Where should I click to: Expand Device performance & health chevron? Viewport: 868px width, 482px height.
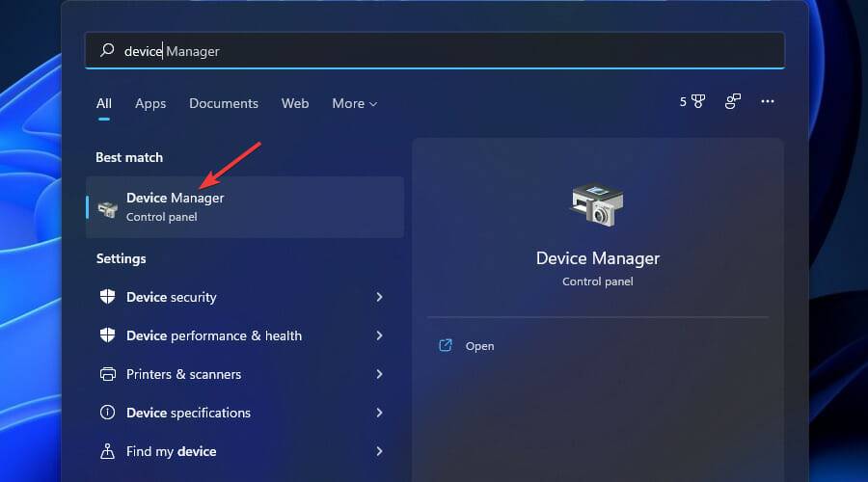click(x=379, y=335)
